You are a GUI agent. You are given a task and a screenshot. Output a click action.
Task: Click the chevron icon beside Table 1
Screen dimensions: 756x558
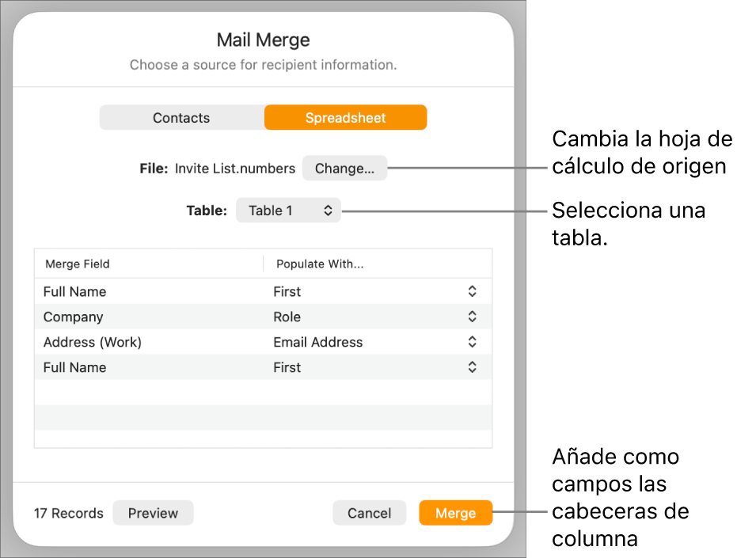325,210
